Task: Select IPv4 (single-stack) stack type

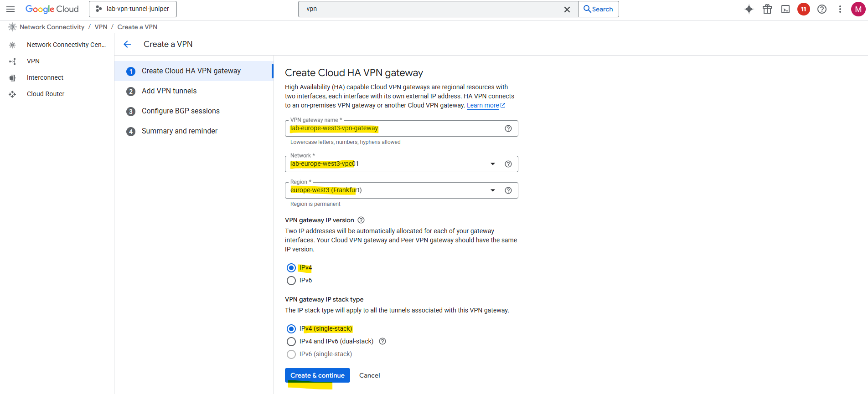Action: click(x=291, y=329)
